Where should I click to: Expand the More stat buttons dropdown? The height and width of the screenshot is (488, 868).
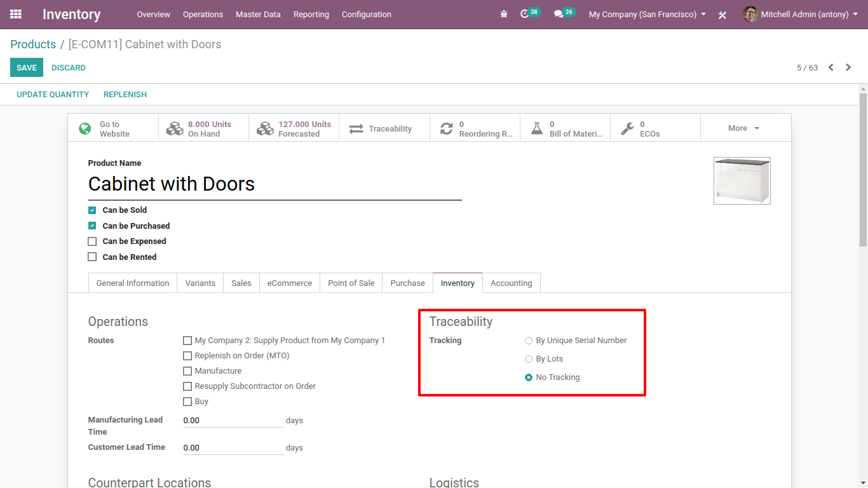745,128
